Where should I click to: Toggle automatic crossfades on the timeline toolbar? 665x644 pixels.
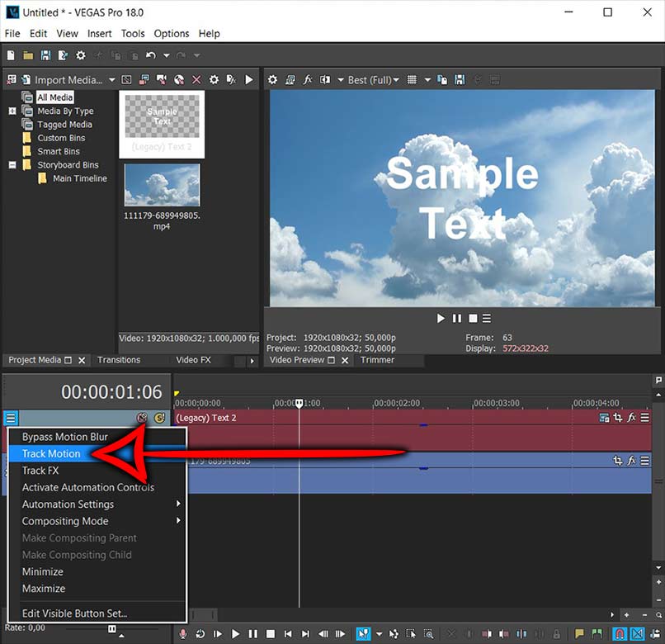pyautogui.click(x=637, y=634)
